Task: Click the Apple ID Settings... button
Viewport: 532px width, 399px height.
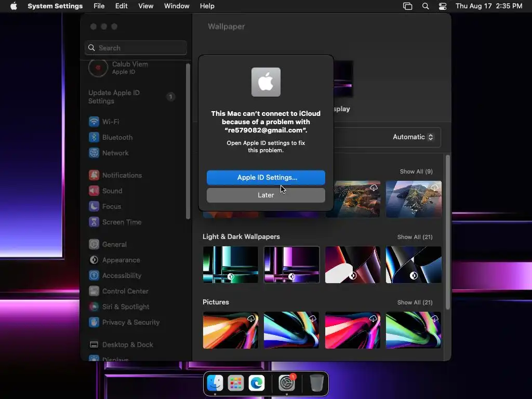Action: coord(266,178)
